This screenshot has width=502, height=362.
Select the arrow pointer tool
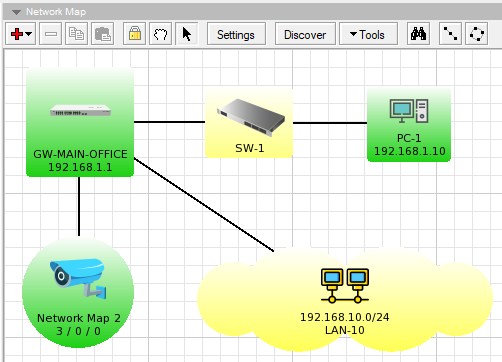pyautogui.click(x=187, y=34)
